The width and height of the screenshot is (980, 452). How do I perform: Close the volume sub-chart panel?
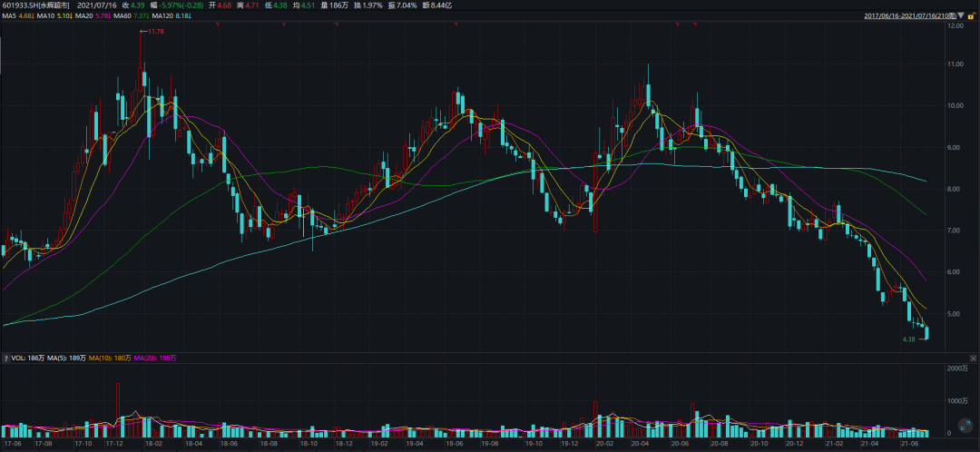tap(973, 359)
